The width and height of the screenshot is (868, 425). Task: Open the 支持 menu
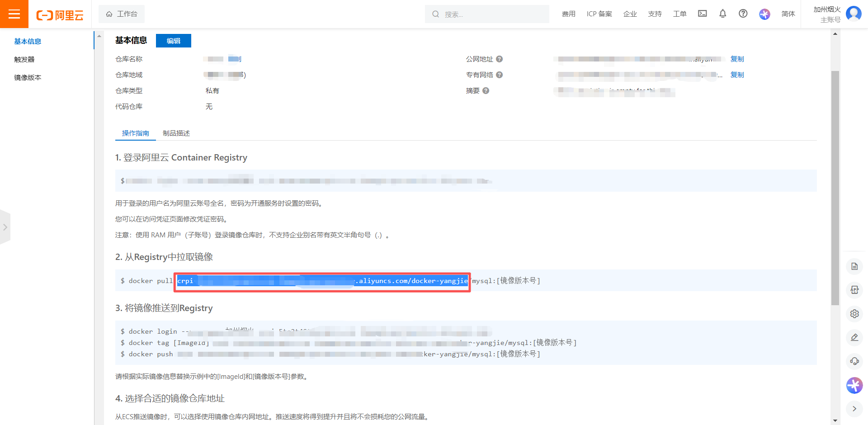[655, 14]
